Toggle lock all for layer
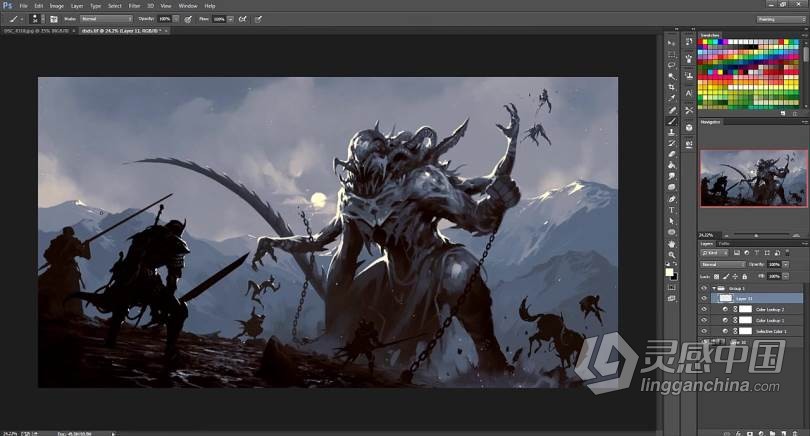This screenshot has height=436, width=810. 744,277
